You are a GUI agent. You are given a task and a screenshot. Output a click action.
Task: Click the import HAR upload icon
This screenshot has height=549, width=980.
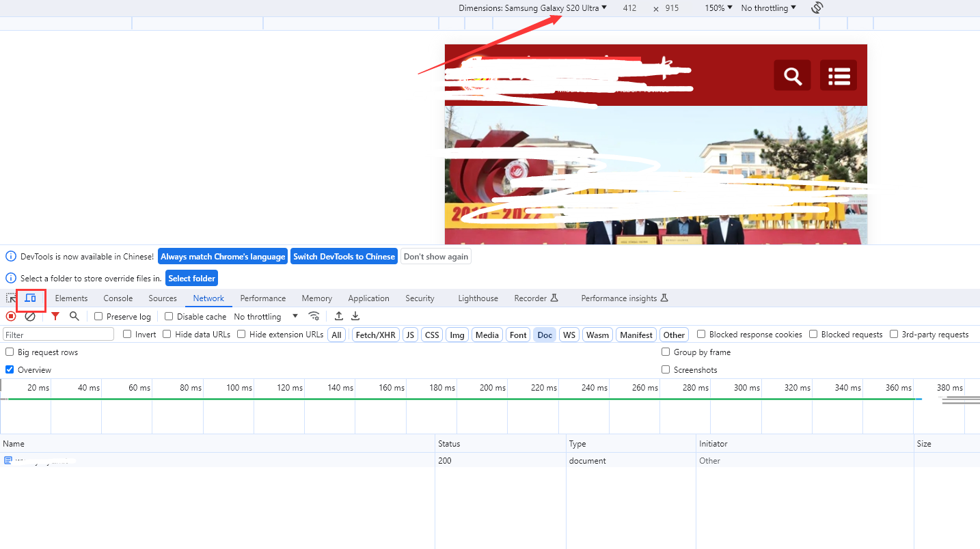point(338,316)
